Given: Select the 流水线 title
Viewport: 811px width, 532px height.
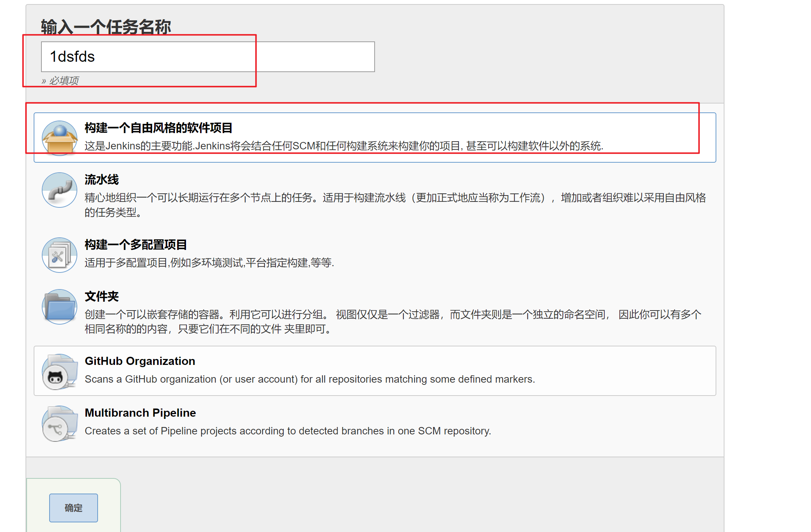Looking at the screenshot, I should pos(102,180).
